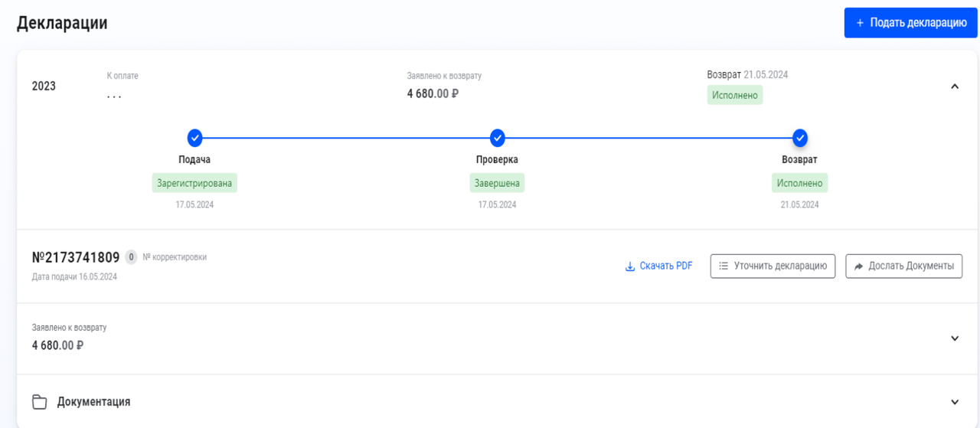Screen dimensions: 980x428
Task: Click the list icon in Уточнить декларацию
Action: (x=724, y=266)
